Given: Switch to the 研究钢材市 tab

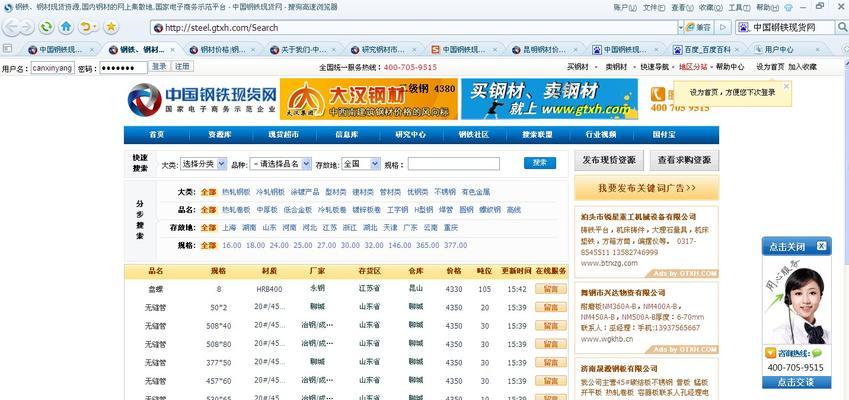Looking at the screenshot, I should point(383,50).
